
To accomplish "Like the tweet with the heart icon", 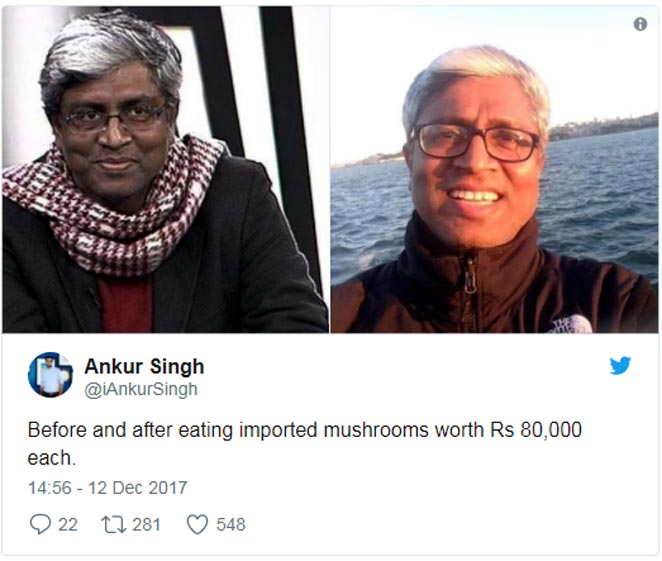I will (197, 524).
